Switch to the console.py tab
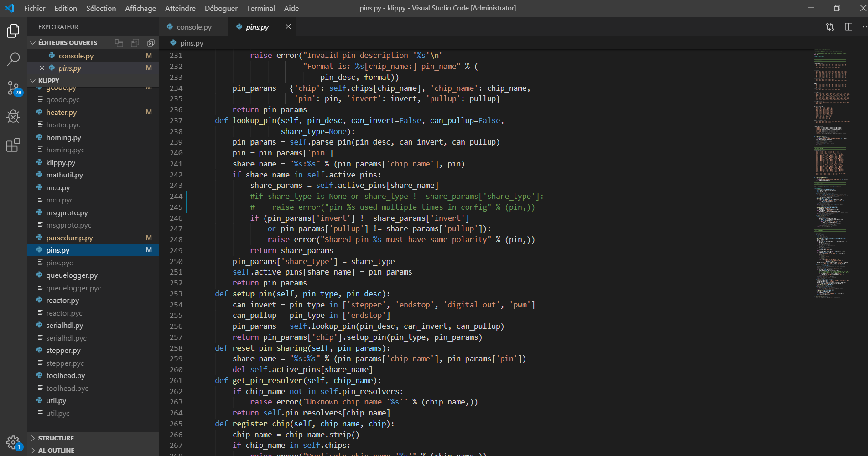 point(194,27)
